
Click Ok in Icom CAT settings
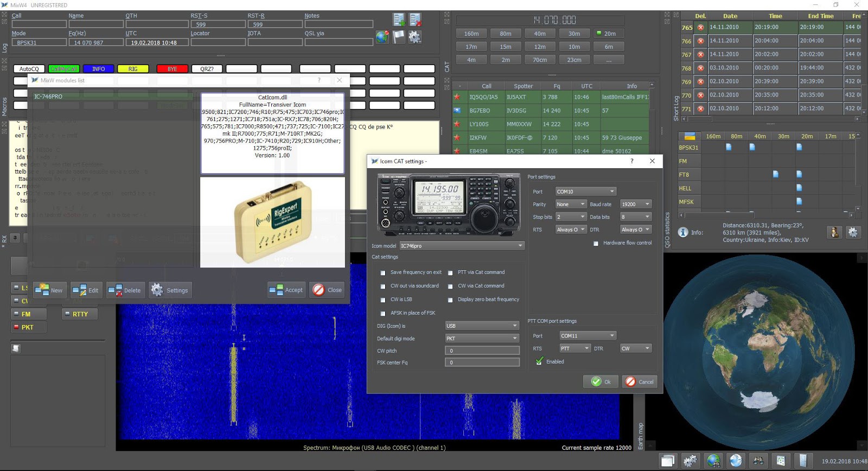click(601, 381)
